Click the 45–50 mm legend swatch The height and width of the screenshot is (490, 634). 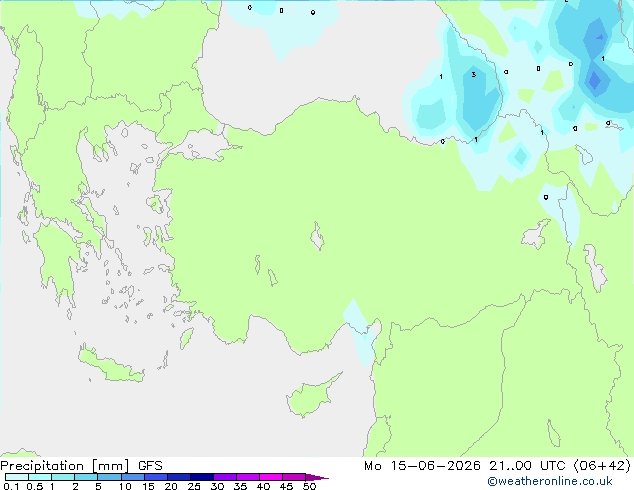click(294, 477)
